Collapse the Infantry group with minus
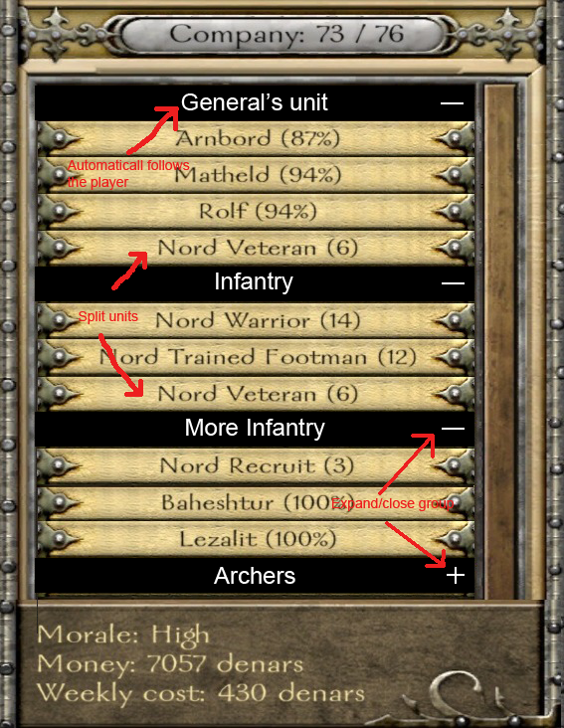 (453, 282)
